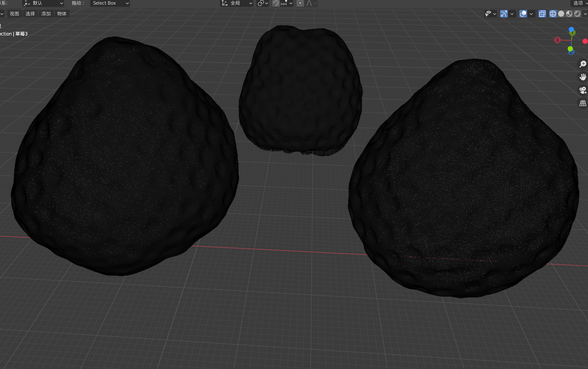Select the middle small strawberry mesh
Viewport: 588px width, 369px height.
click(x=301, y=90)
